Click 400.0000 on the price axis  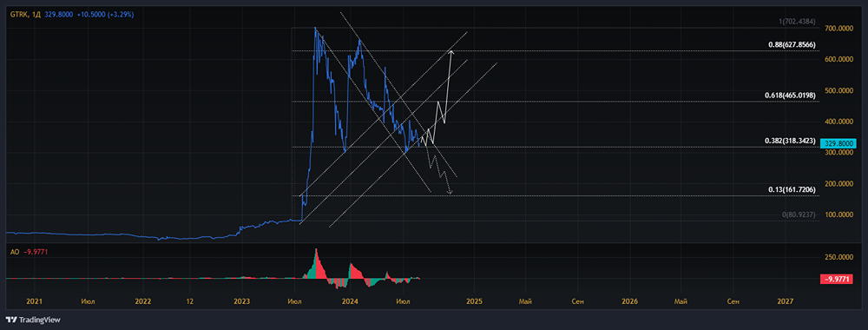point(838,122)
